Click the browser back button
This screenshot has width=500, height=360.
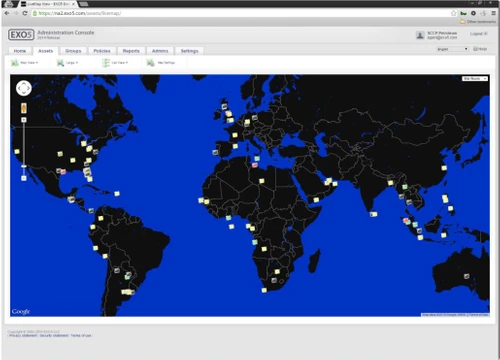(x=7, y=13)
